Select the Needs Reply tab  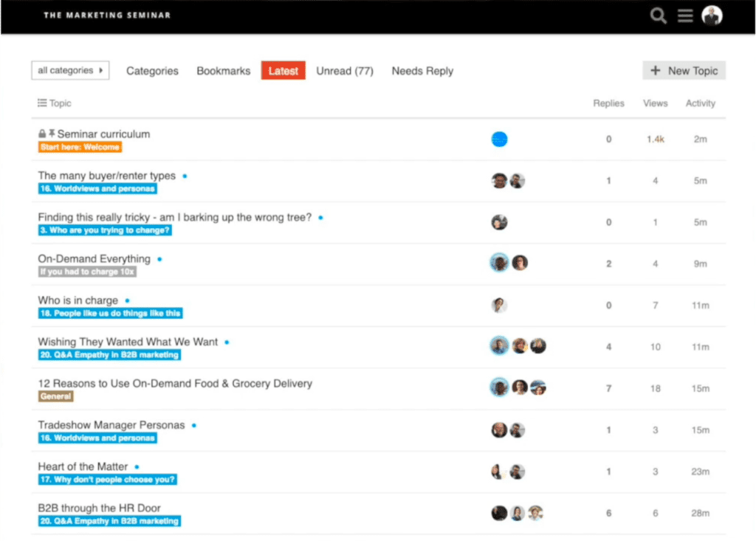coord(422,71)
